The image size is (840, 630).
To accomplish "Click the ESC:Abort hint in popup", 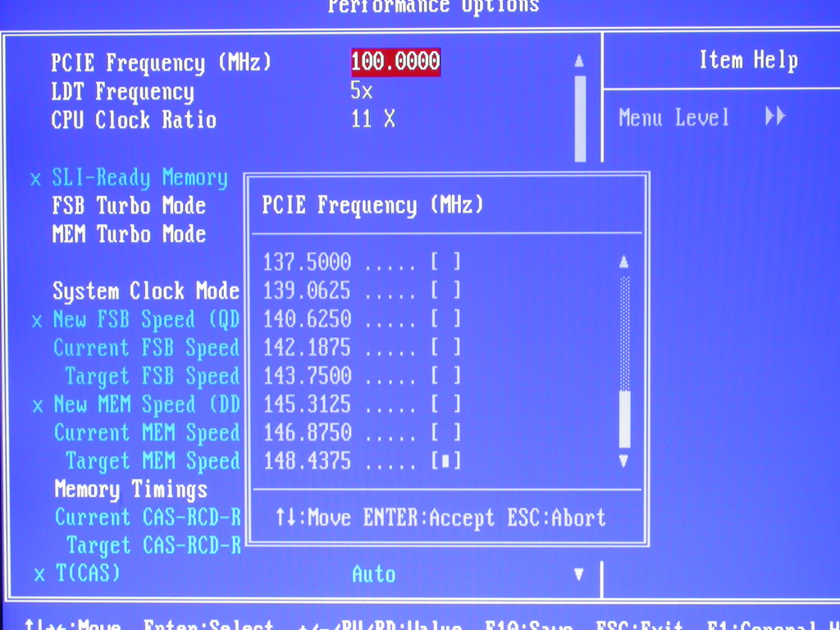I will click(557, 518).
